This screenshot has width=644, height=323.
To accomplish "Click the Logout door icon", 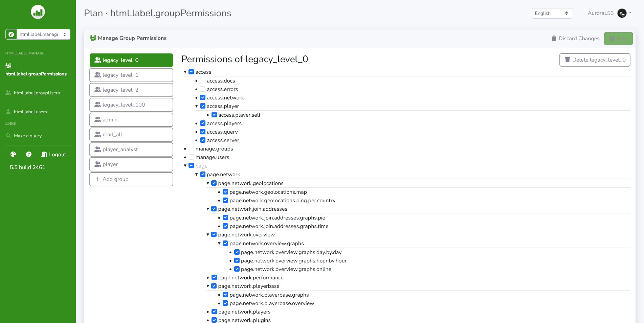I will tap(44, 154).
